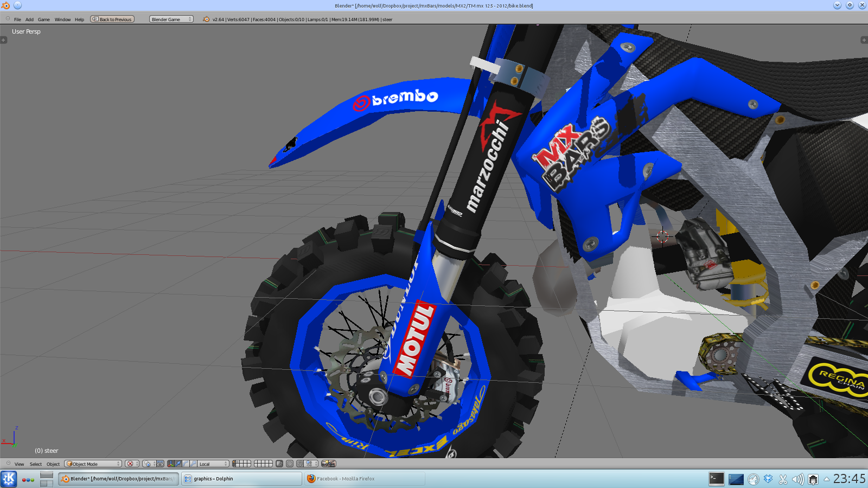The width and height of the screenshot is (868, 488).
Task: Click the 23:45 clock
Action: (849, 479)
